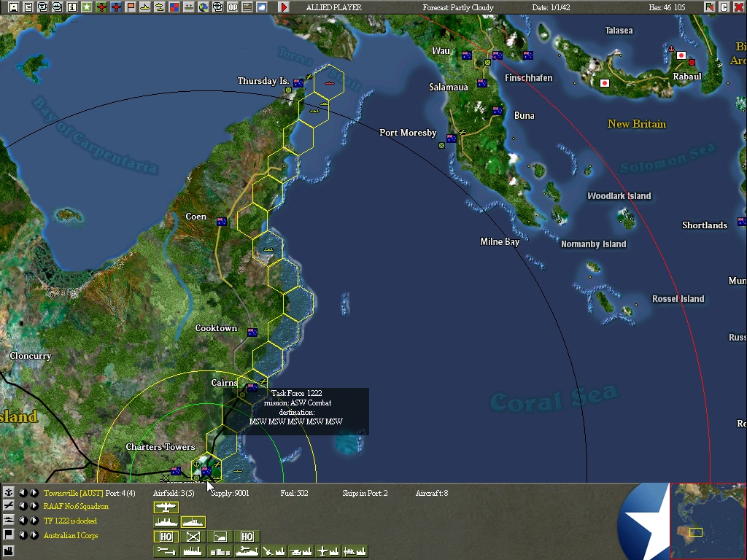
Task: Open 'TF 1222 is docked' label
Action: pos(70,521)
